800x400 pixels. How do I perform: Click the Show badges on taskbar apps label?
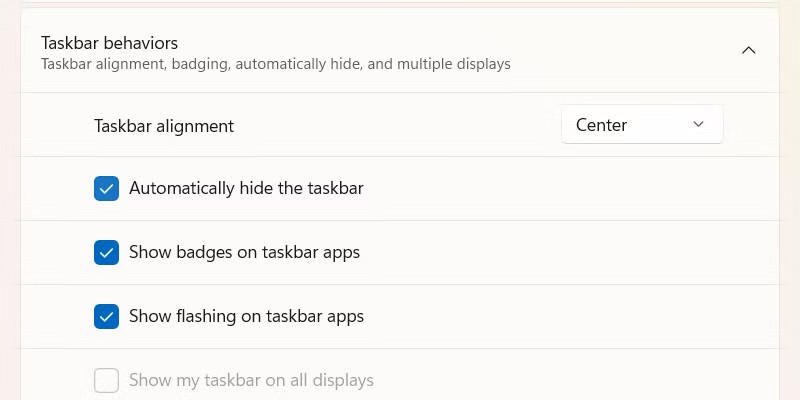coord(244,252)
